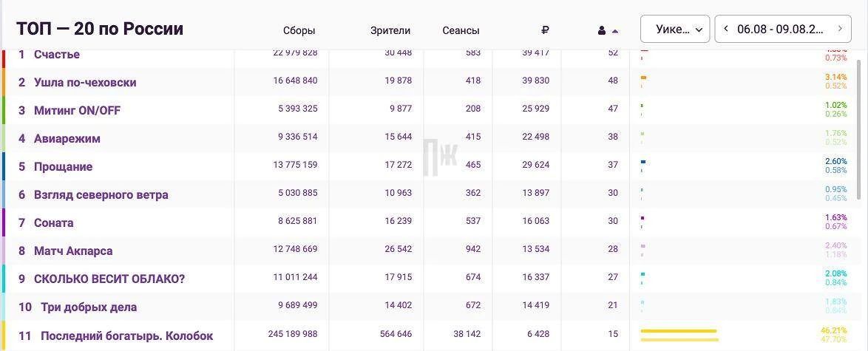868x351 pixels.
Task: Click the ТОП — 20 по России heading
Action: (x=100, y=29)
